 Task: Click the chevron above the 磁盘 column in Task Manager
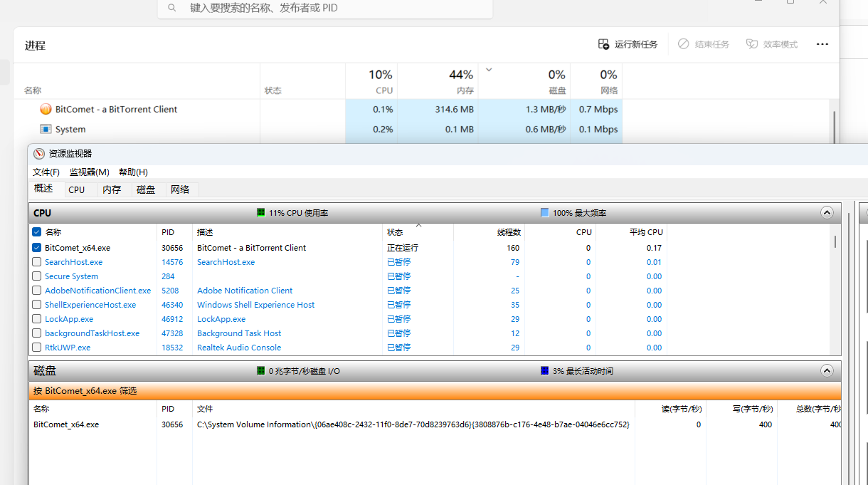point(489,70)
